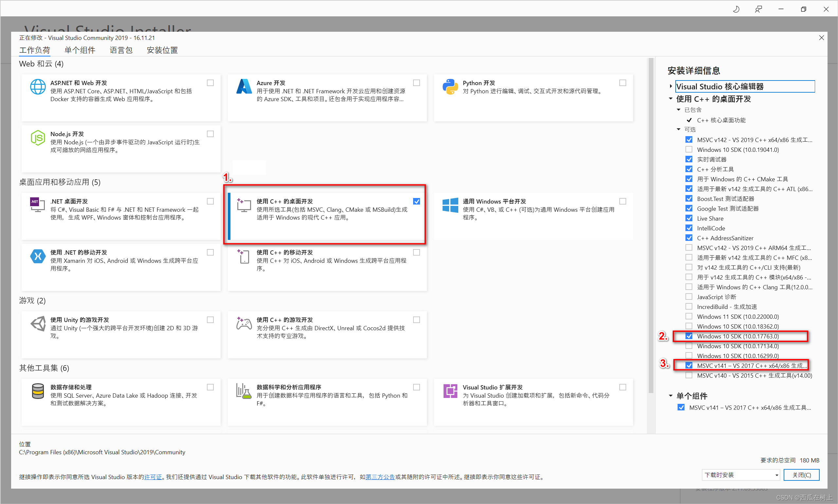Disable the Live Share component checkbox

(689, 218)
